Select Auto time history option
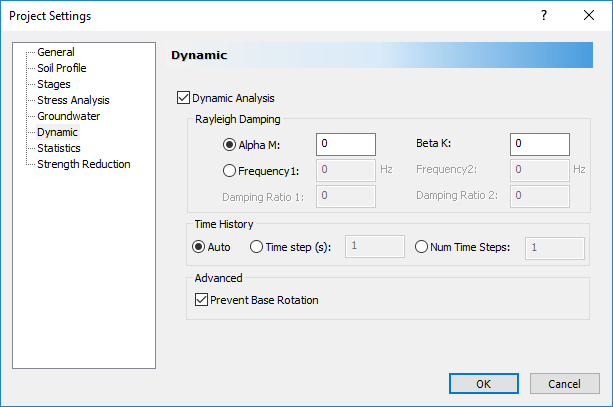The width and height of the screenshot is (613, 407). [x=197, y=247]
